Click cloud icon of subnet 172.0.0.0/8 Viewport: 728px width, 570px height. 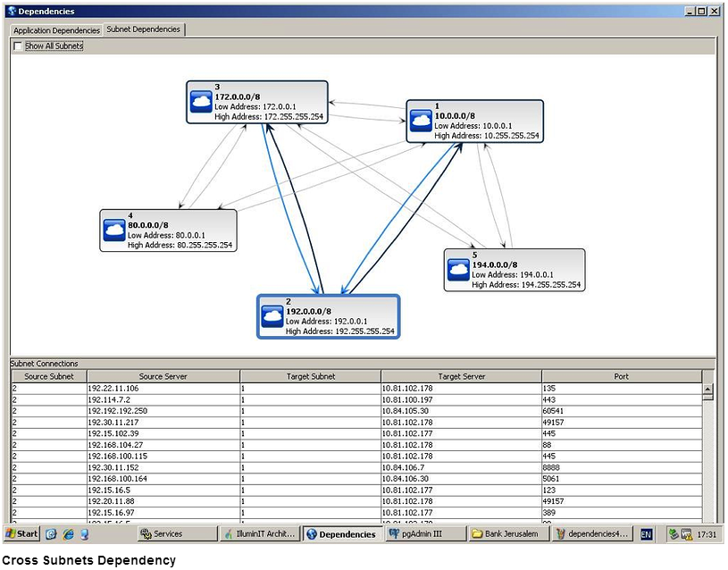coord(201,105)
